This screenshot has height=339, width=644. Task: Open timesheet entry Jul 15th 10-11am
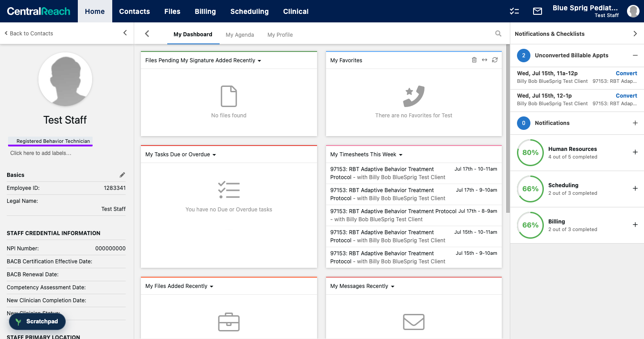pyautogui.click(x=414, y=236)
